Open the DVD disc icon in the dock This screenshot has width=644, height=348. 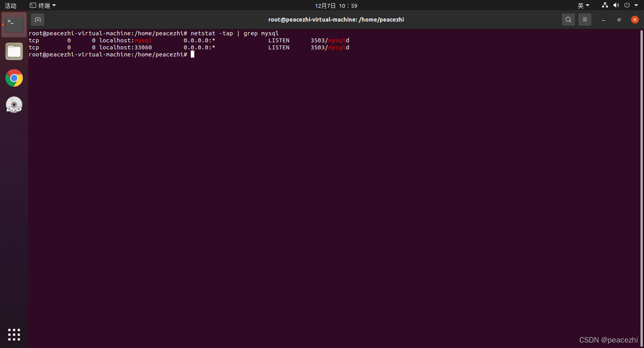14,105
